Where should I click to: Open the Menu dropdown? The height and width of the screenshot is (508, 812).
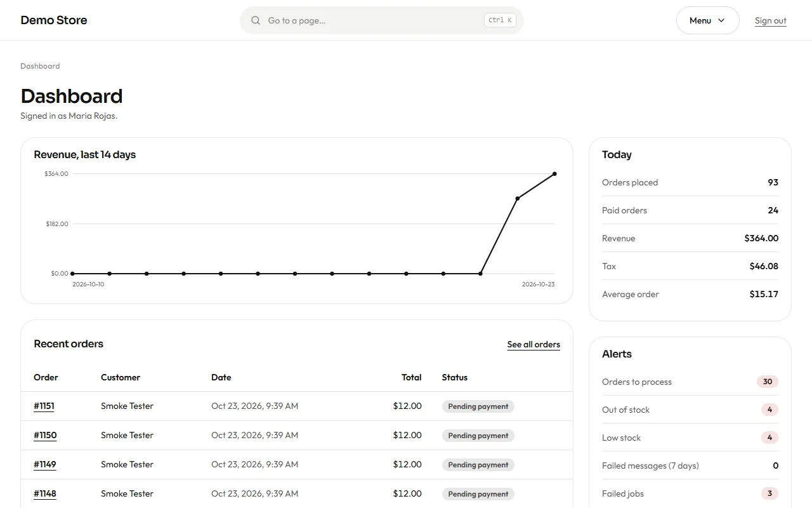click(x=707, y=20)
